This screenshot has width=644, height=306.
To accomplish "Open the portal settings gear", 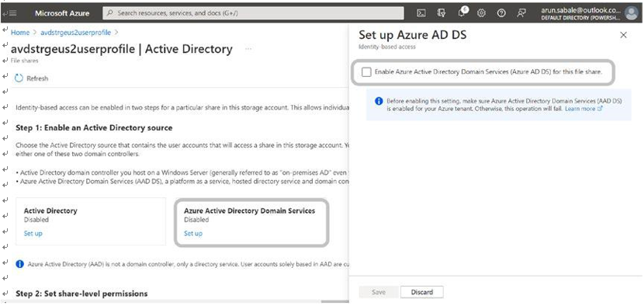I will 481,12.
